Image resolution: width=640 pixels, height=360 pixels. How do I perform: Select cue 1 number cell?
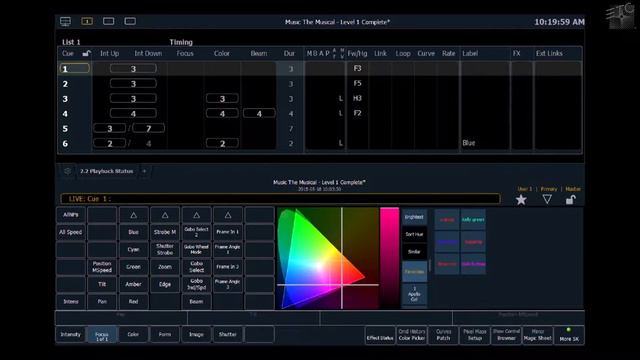(74, 69)
